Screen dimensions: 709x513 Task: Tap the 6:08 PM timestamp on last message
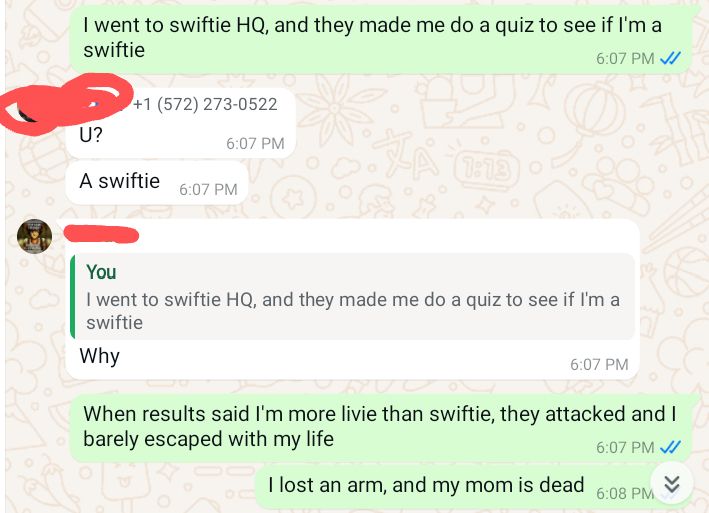[x=624, y=493]
